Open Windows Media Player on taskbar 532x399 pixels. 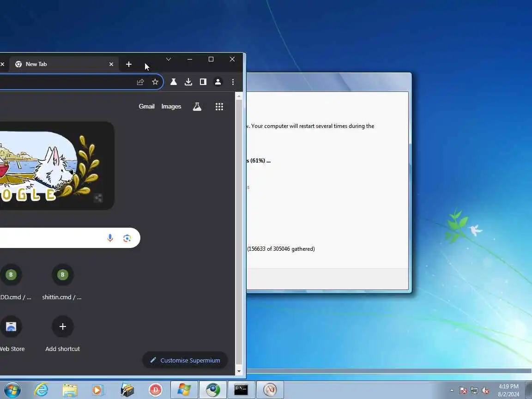(98, 390)
